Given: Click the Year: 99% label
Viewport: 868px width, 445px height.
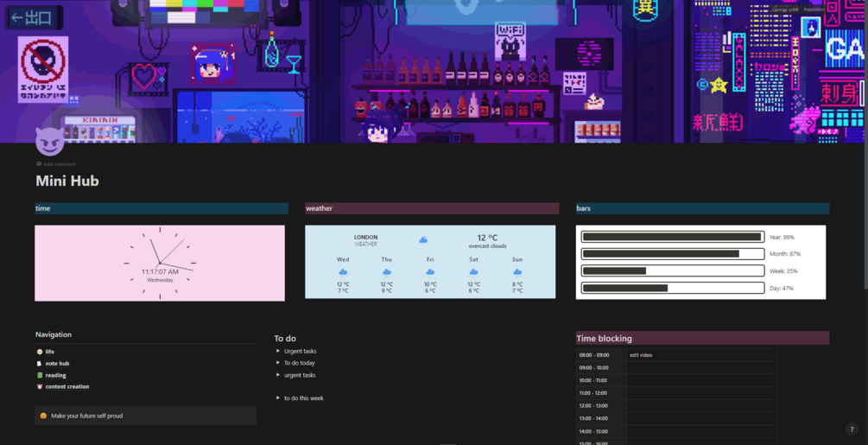Looking at the screenshot, I should pos(782,237).
